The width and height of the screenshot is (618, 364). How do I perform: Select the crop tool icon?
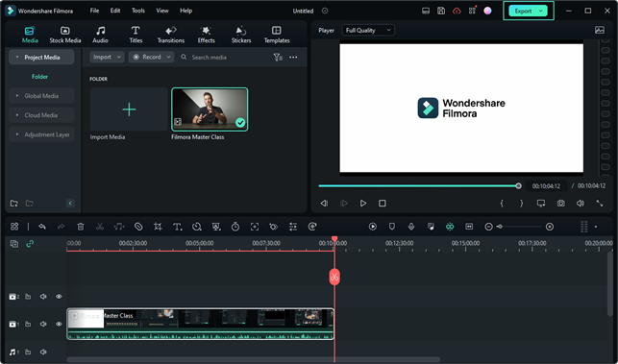[158, 227]
